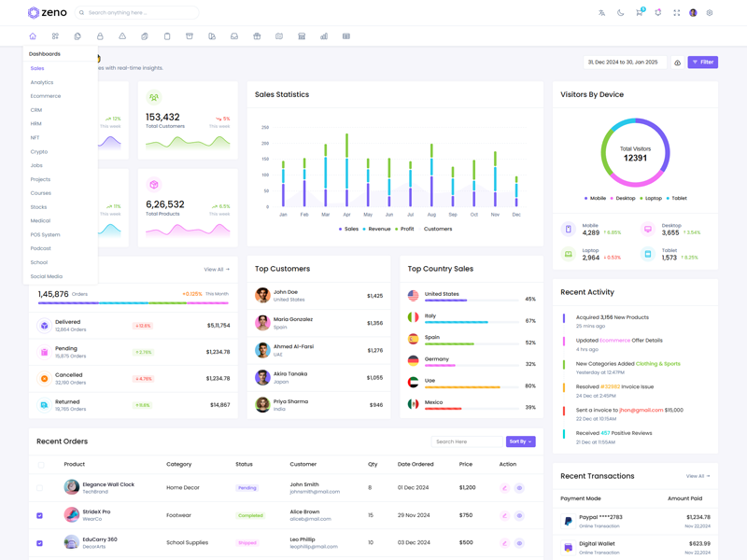Select Ecommerce from Dashboards menu
Image resolution: width=747 pixels, height=560 pixels.
[46, 96]
